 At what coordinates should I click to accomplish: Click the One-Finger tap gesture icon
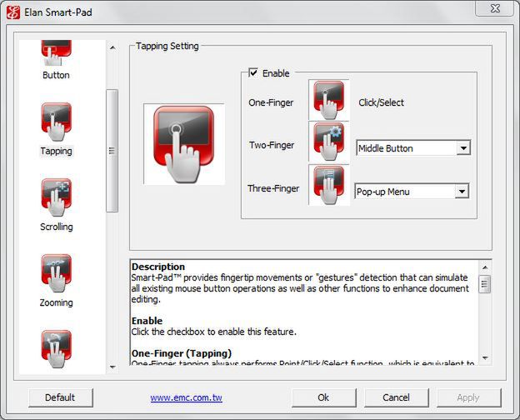(328, 100)
